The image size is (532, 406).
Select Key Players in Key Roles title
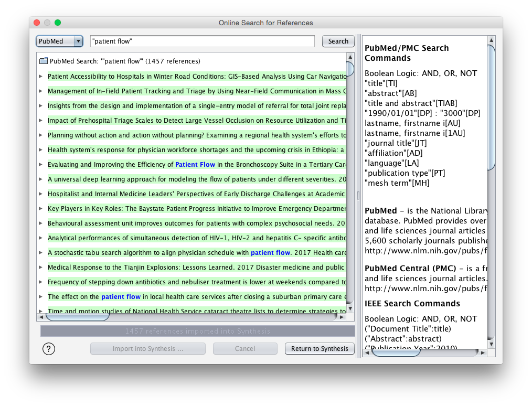(x=197, y=209)
